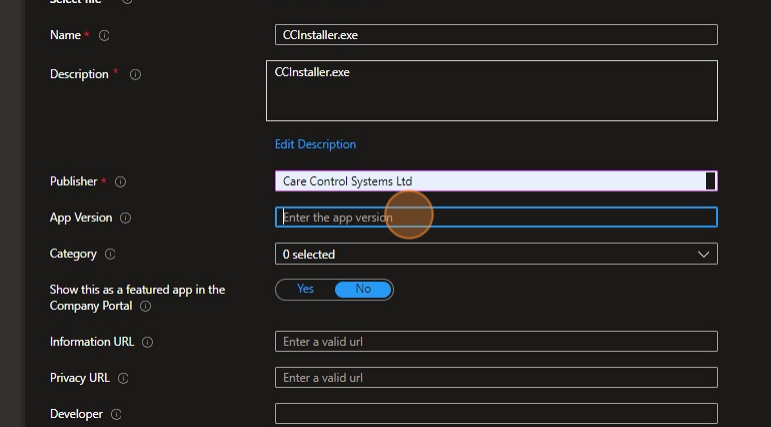The width and height of the screenshot is (771, 427).
Task: Click the App Version info icon
Action: point(126,218)
